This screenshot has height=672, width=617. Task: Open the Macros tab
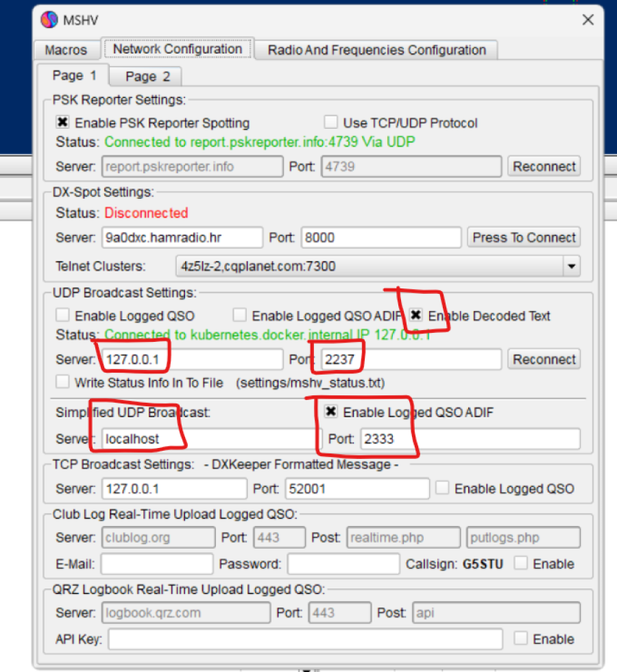click(66, 50)
